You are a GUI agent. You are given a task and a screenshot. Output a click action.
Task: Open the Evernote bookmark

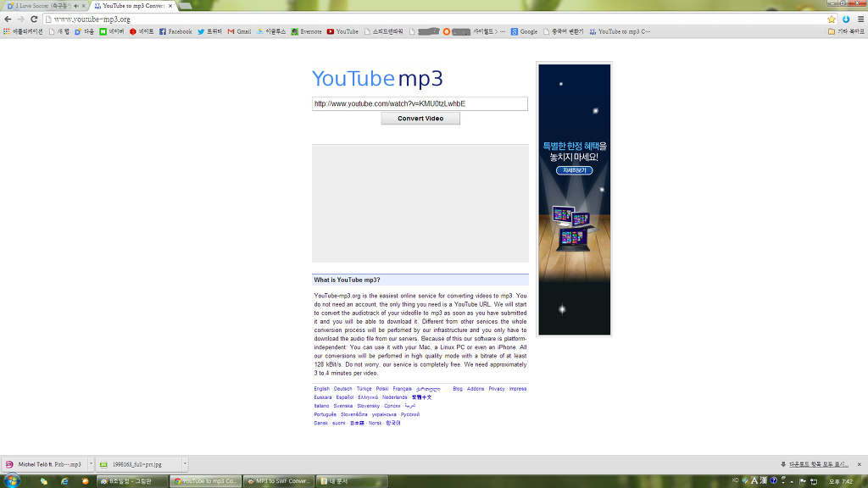pyautogui.click(x=306, y=31)
